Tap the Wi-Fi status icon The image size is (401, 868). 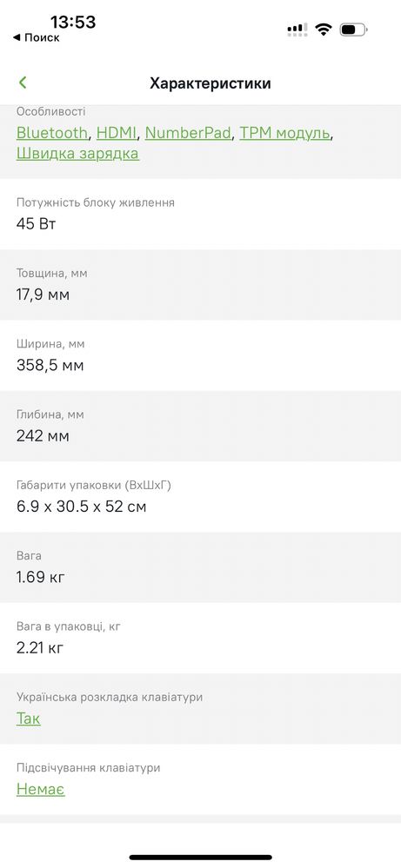323,30
